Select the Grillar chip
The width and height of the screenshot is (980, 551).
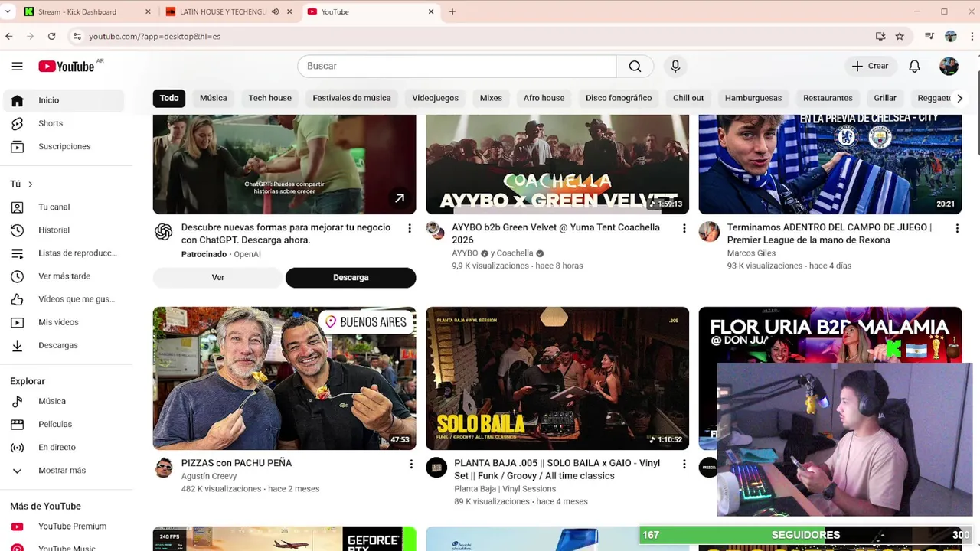point(885,98)
